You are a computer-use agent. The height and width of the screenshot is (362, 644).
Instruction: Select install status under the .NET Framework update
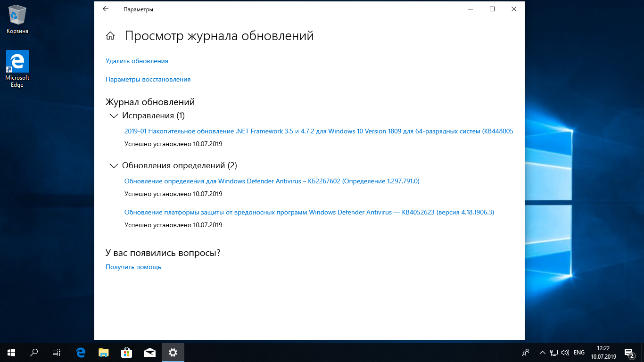click(x=173, y=144)
